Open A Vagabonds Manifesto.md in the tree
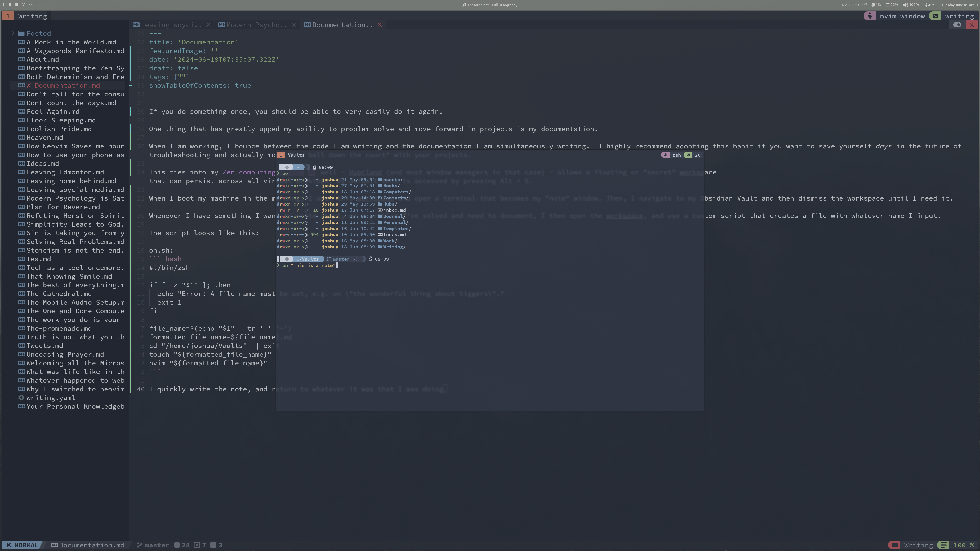 click(x=75, y=51)
